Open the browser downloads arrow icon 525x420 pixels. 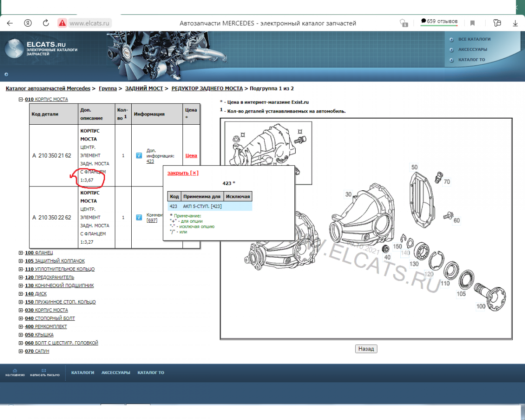tap(515, 23)
